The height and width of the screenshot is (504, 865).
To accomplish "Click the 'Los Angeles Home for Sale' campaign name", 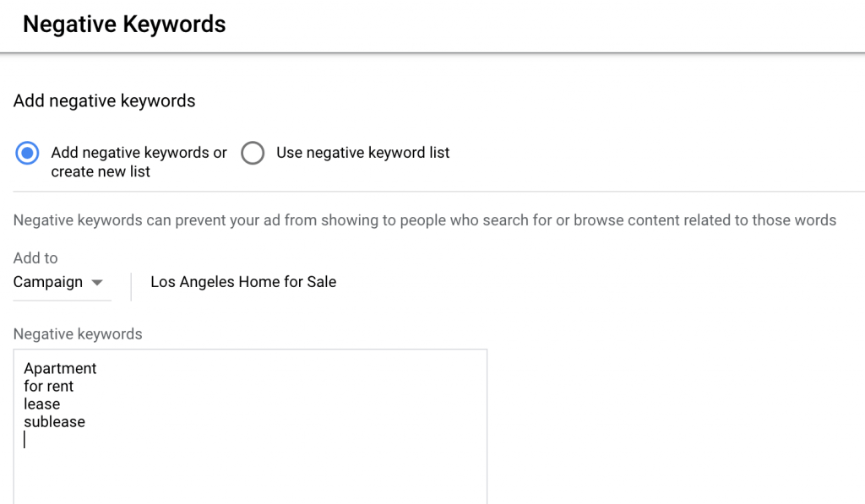I will coord(242,282).
